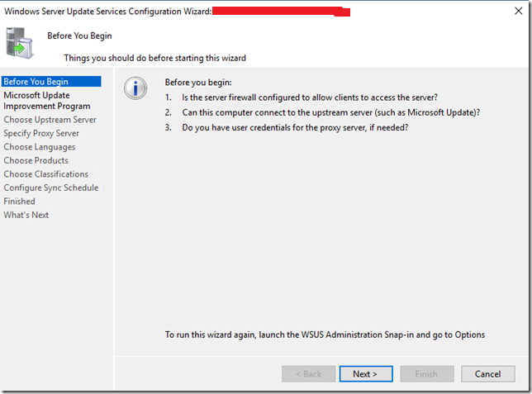Click the upstream server connection question

tap(331, 112)
